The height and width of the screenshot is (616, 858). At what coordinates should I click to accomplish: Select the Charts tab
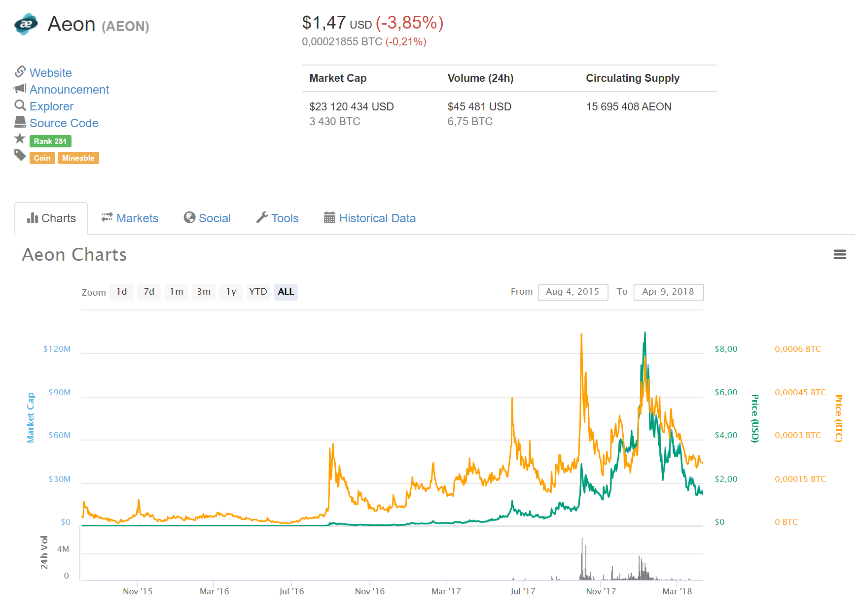[51, 218]
